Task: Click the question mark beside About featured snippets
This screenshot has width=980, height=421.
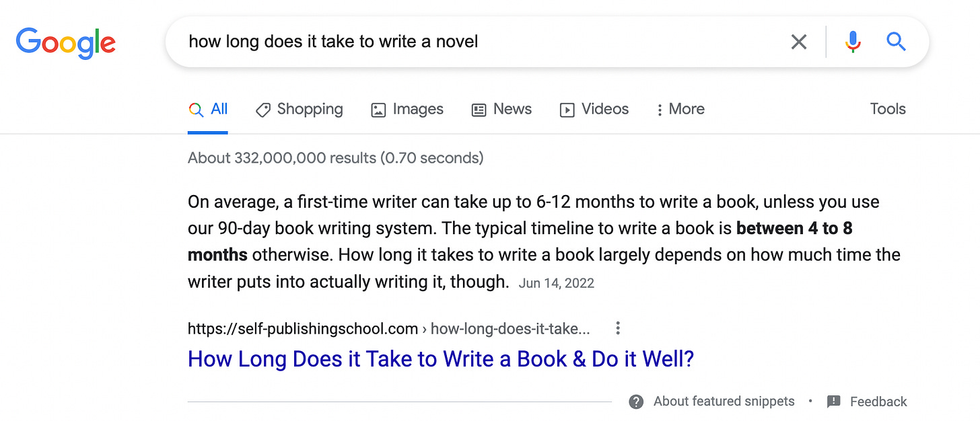Action: pos(635,401)
